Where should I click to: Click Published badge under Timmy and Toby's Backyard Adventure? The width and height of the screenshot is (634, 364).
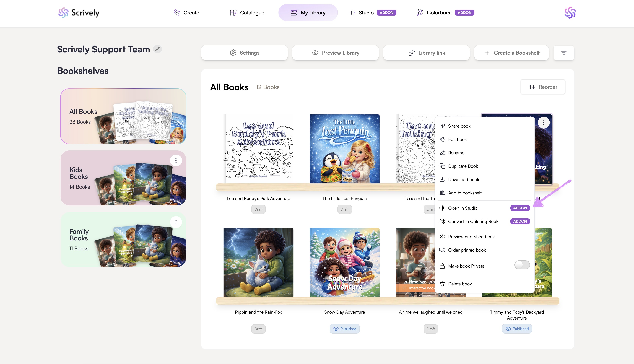click(x=517, y=329)
